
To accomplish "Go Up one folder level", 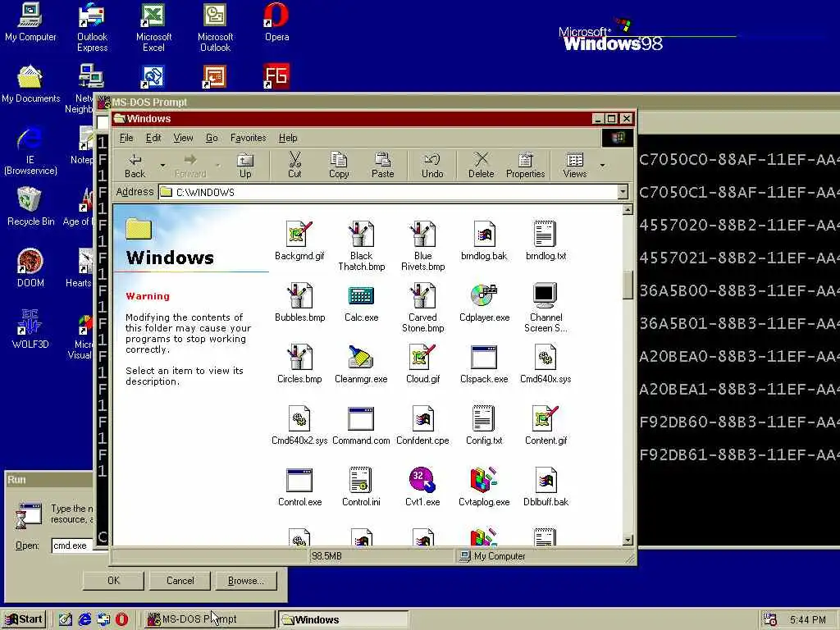I will (245, 165).
